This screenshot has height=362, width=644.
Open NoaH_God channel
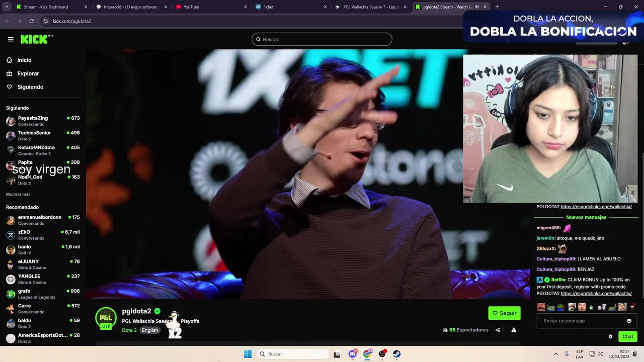click(x=43, y=180)
